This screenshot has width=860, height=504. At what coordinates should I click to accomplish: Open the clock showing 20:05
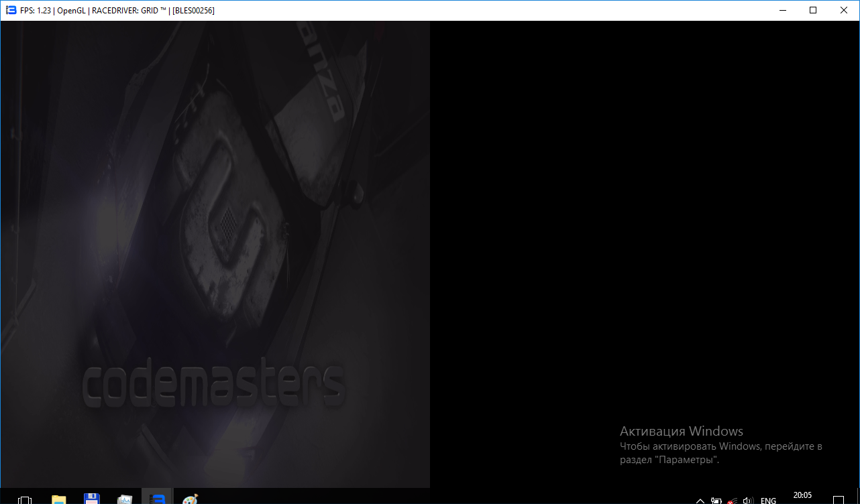[802, 496]
